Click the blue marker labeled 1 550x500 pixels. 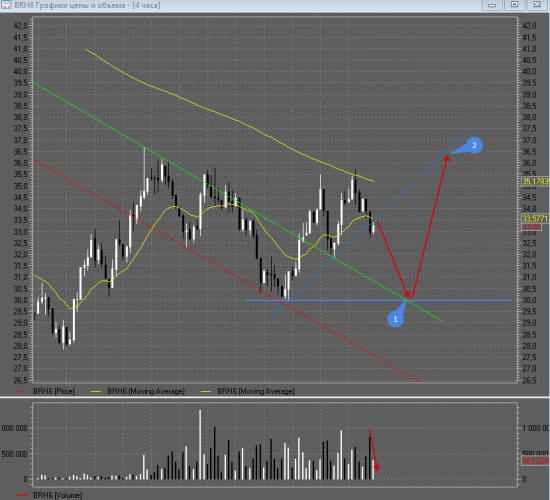pyautogui.click(x=395, y=319)
